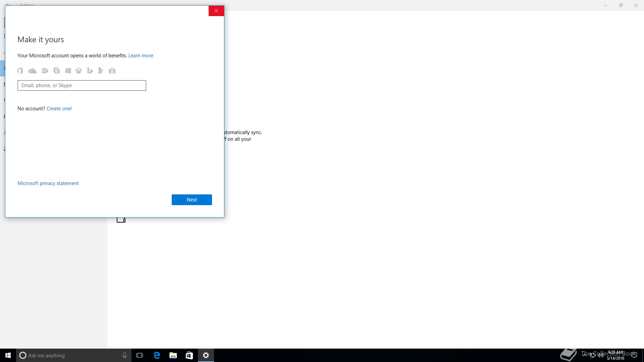Click the Skype icon in the dialog

pos(56,71)
